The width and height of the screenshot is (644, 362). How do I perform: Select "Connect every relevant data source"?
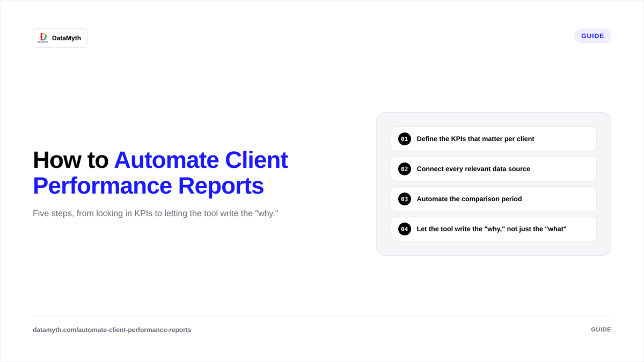pos(493,169)
